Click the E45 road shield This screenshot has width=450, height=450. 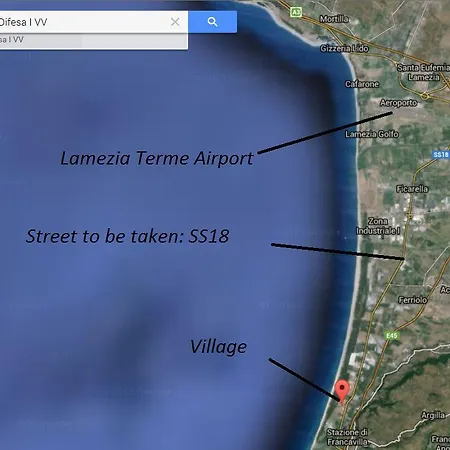[x=392, y=335]
